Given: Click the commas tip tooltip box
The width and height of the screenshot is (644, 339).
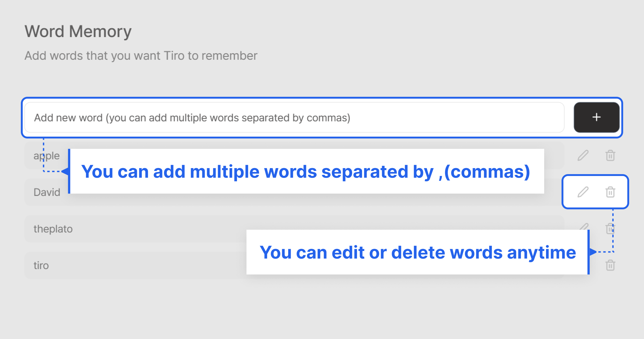Looking at the screenshot, I should (x=306, y=171).
